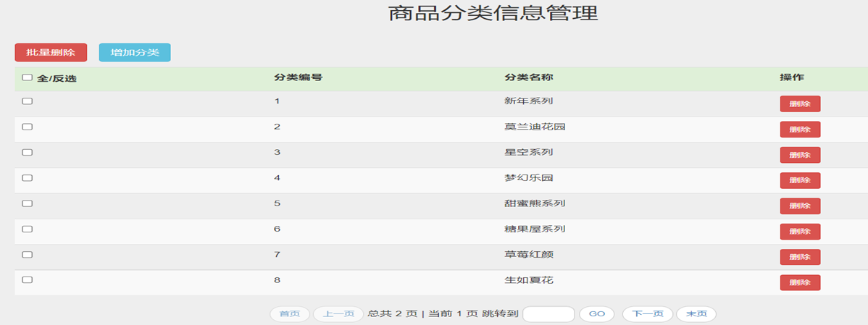Select the checkbox in 星空系列 row

27,152
